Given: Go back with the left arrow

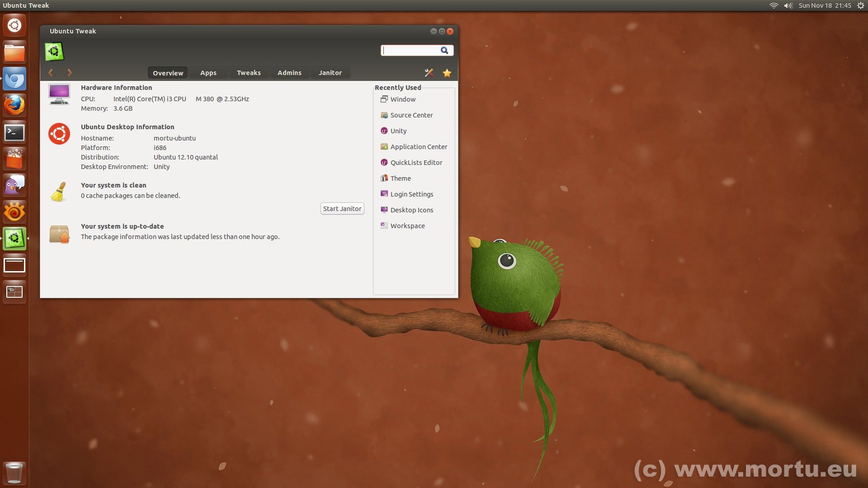Looking at the screenshot, I should point(51,73).
